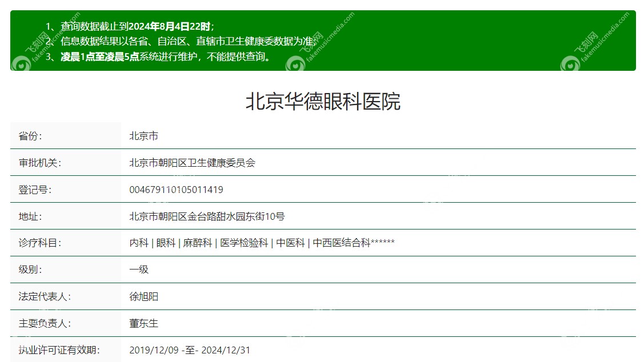Click the person in charge 董东生
Image resolution: width=644 pixels, height=362 pixels.
point(144,323)
